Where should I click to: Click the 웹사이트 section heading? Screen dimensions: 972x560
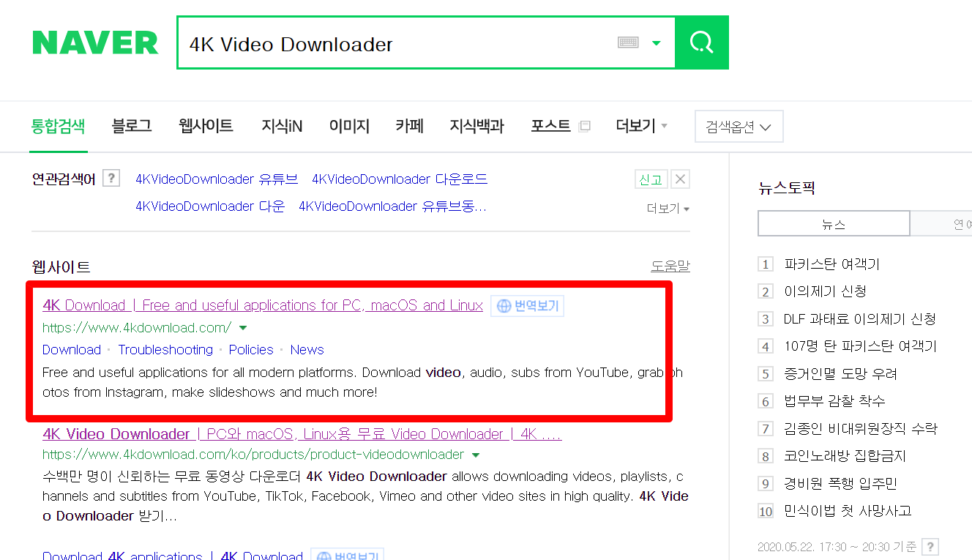pyautogui.click(x=61, y=267)
